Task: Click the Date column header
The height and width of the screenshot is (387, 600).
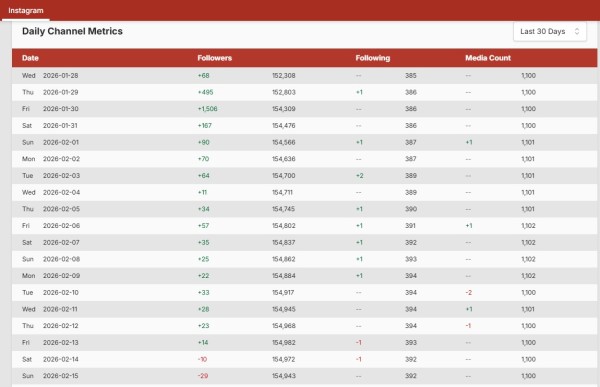Action: point(30,58)
